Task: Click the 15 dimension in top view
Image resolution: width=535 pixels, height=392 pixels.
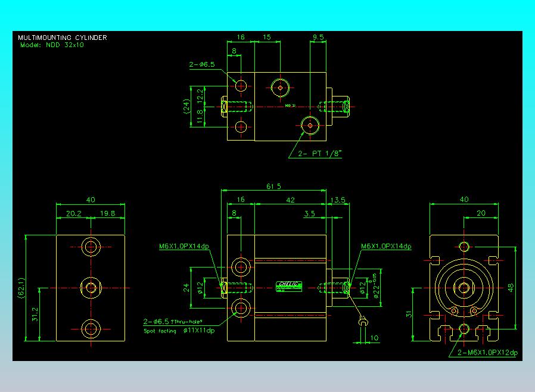Action: click(267, 37)
